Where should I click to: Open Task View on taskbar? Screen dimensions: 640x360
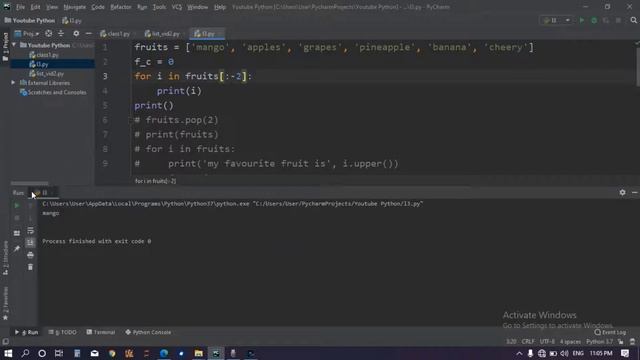(59, 353)
